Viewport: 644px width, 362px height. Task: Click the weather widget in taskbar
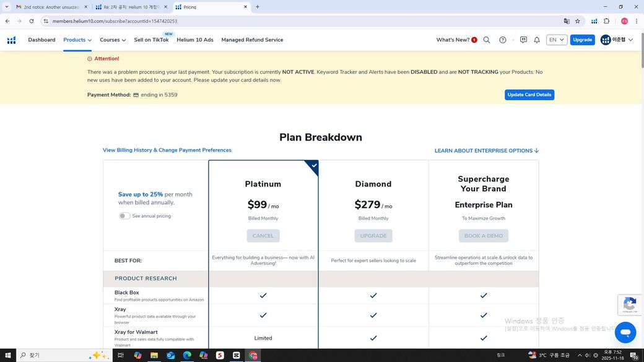click(x=549, y=355)
